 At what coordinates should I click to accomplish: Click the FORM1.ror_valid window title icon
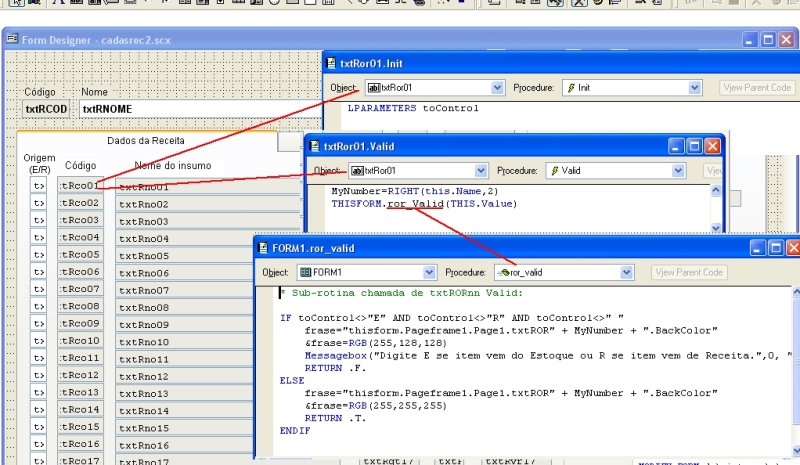tap(263, 248)
